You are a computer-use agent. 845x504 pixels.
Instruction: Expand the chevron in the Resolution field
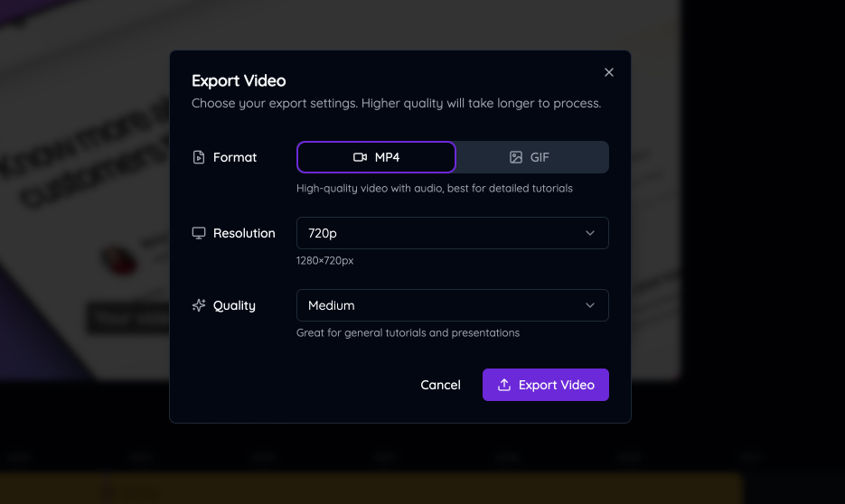click(590, 233)
